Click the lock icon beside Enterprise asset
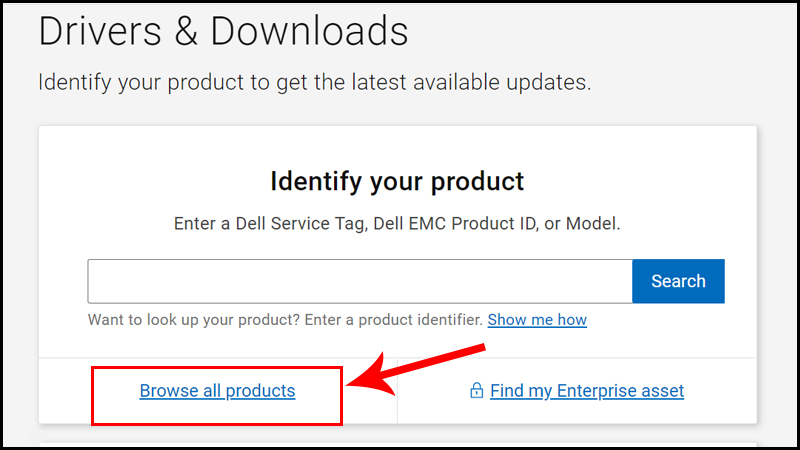The image size is (800, 450). (x=477, y=391)
